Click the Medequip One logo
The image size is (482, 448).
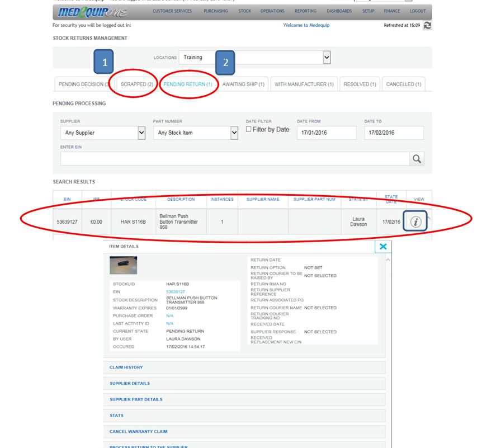(x=92, y=12)
